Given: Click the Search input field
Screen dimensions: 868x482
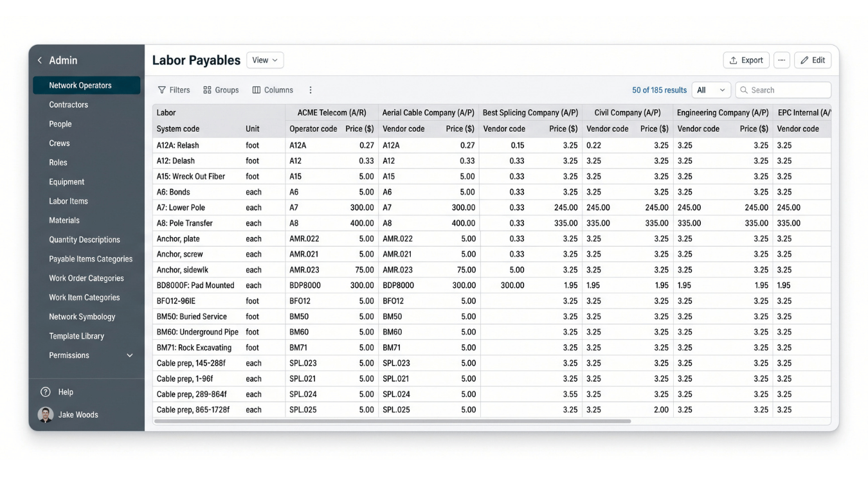Looking at the screenshot, I should point(783,90).
